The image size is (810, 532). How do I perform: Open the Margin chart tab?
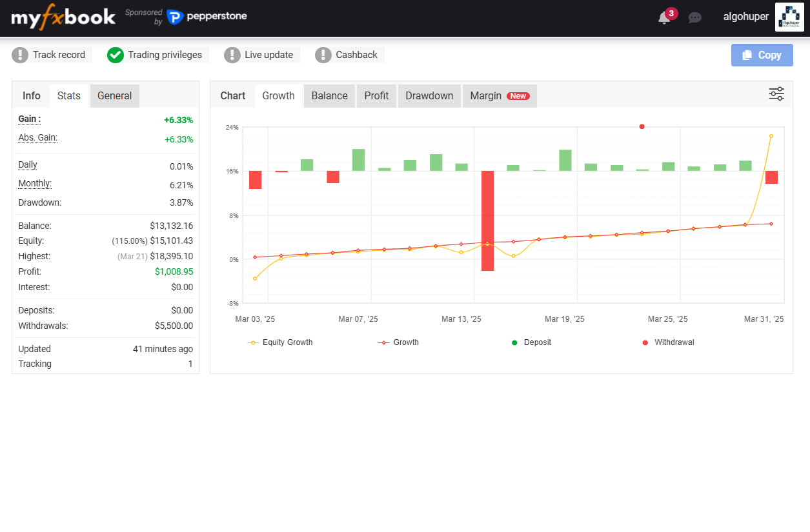500,95
